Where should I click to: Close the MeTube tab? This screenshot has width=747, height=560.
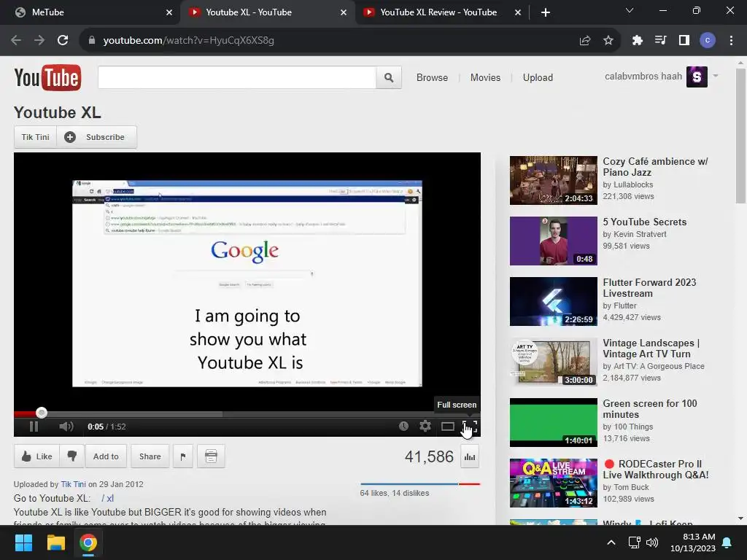(169, 12)
